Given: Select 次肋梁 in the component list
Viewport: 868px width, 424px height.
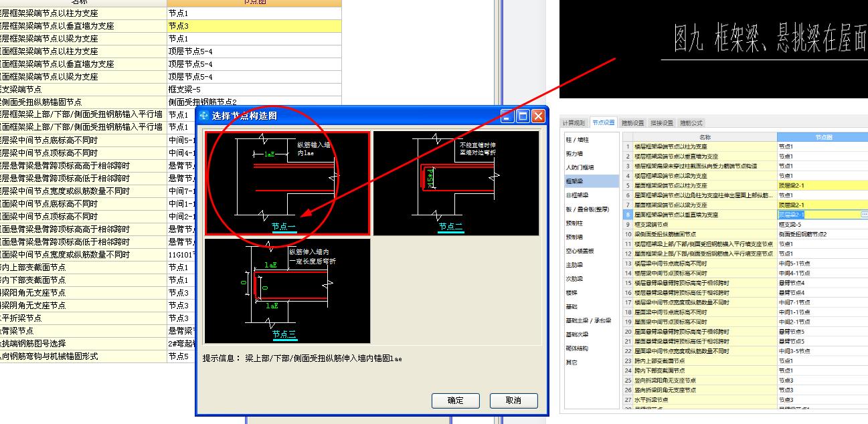Looking at the screenshot, I should point(592,279).
